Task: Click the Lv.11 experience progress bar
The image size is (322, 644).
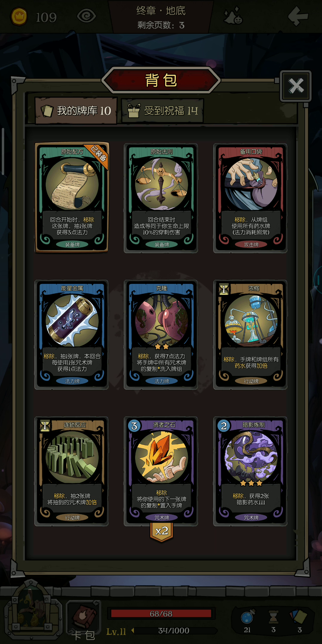Action: [174, 631]
